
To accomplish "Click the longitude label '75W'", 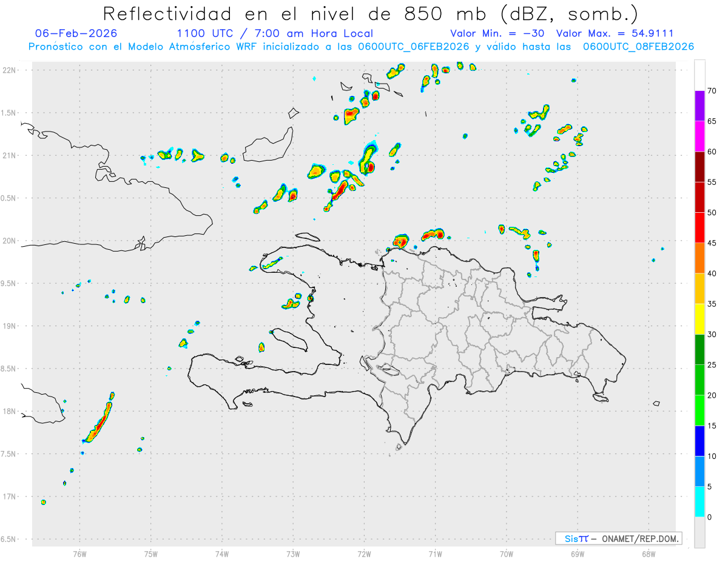I will pos(151,554).
